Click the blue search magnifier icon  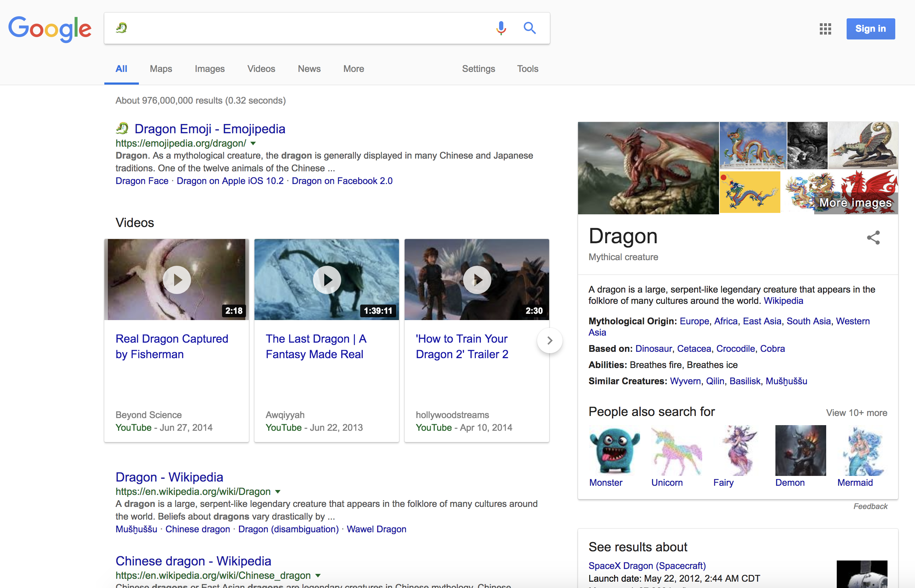coord(529,28)
